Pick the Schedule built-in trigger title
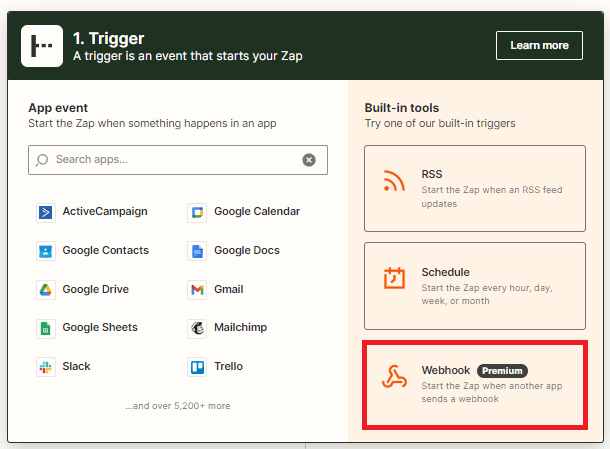 point(445,272)
